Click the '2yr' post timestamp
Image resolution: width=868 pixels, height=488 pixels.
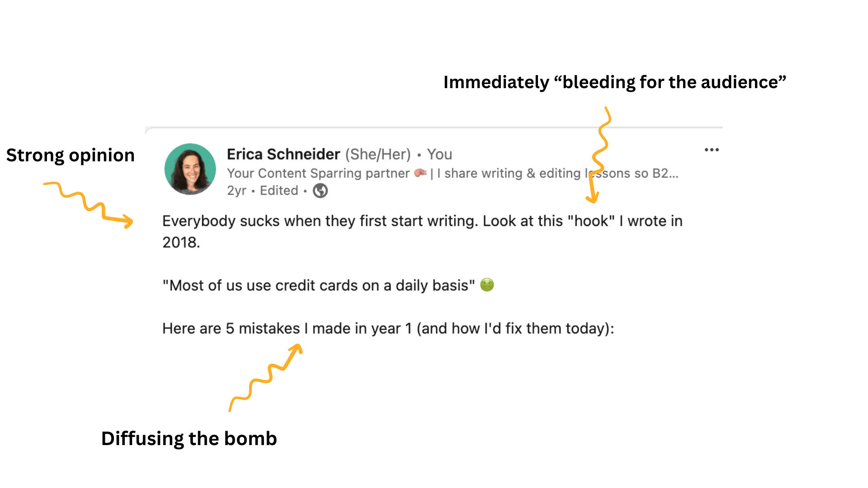pyautogui.click(x=236, y=191)
